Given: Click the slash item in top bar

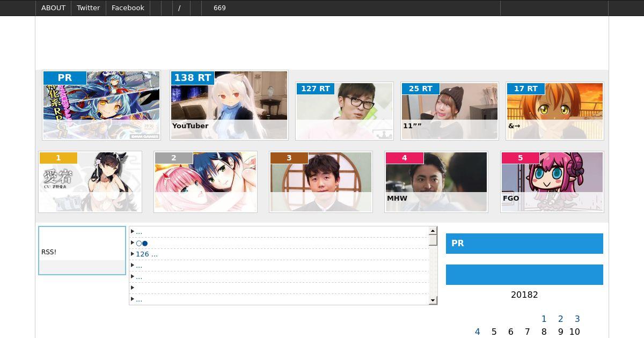Looking at the screenshot, I should [x=179, y=8].
